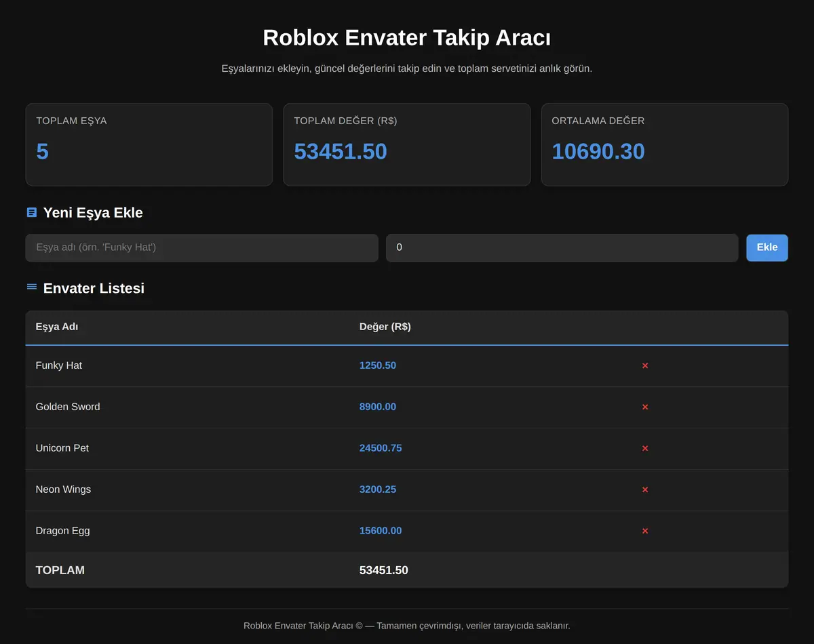This screenshot has height=644, width=814.
Task: Click the Yeni Eşya Ekle heading
Action: click(93, 212)
